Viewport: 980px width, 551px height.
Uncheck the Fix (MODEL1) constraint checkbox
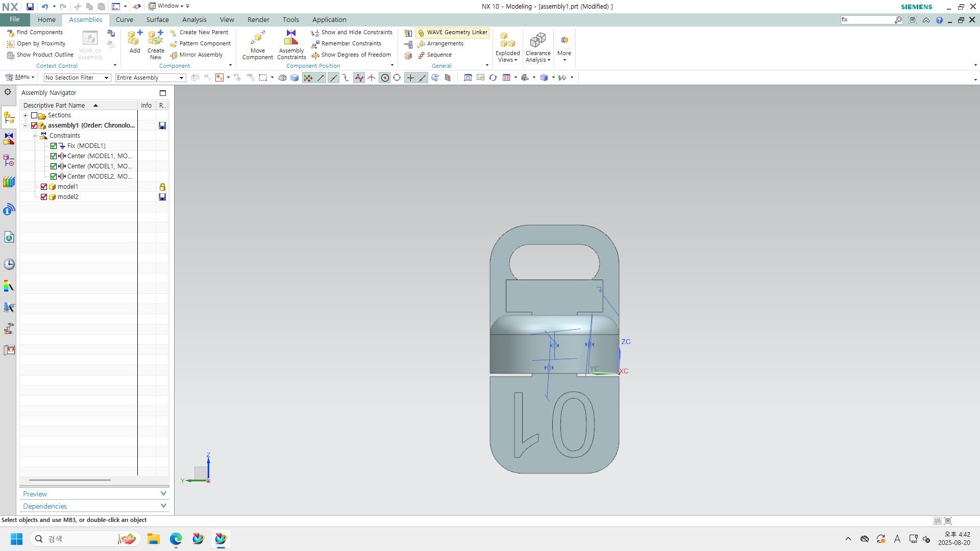click(x=54, y=146)
